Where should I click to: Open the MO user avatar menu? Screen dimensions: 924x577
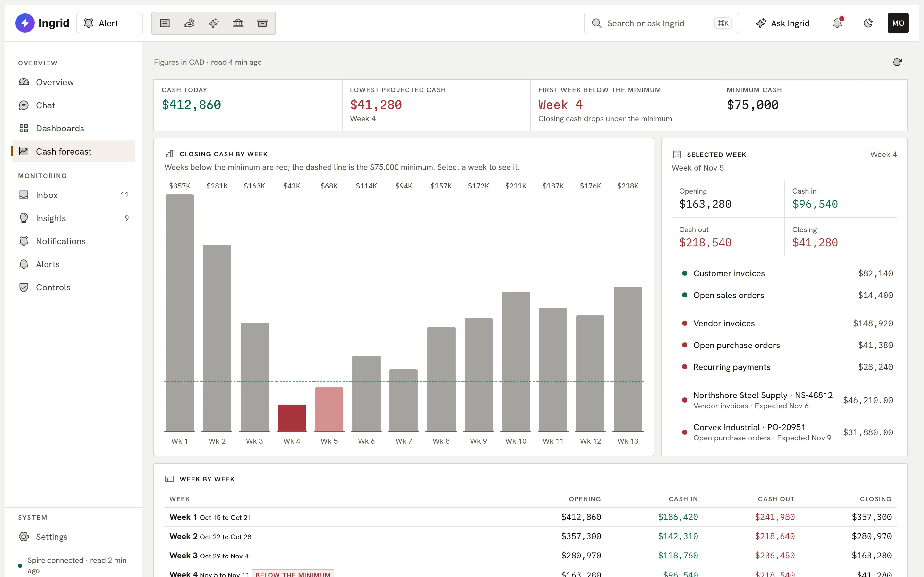[x=898, y=23]
